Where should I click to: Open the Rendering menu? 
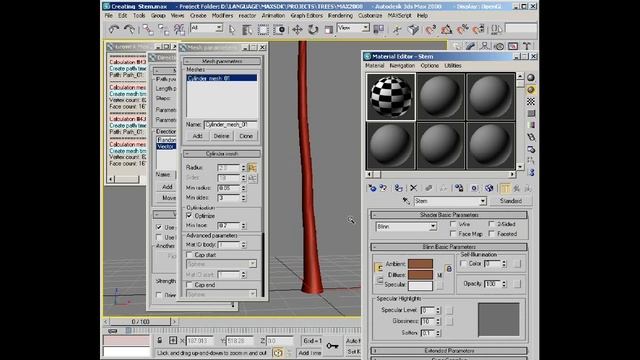tap(340, 16)
